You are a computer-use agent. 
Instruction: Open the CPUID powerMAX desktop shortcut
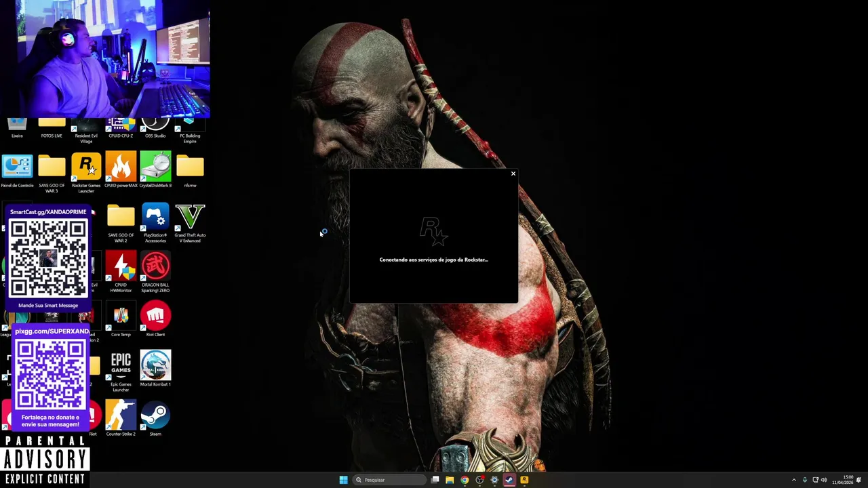[x=121, y=171]
